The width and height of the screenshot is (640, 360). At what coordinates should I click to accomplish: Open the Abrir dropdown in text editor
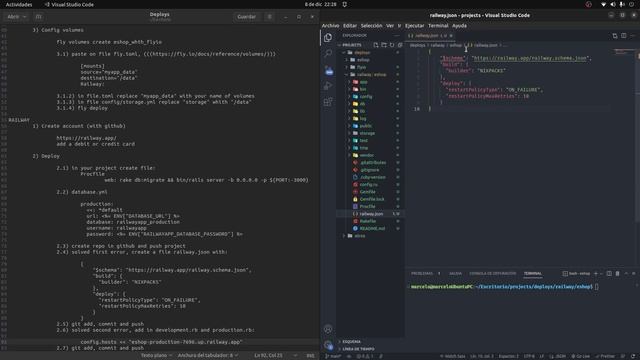tap(16, 17)
